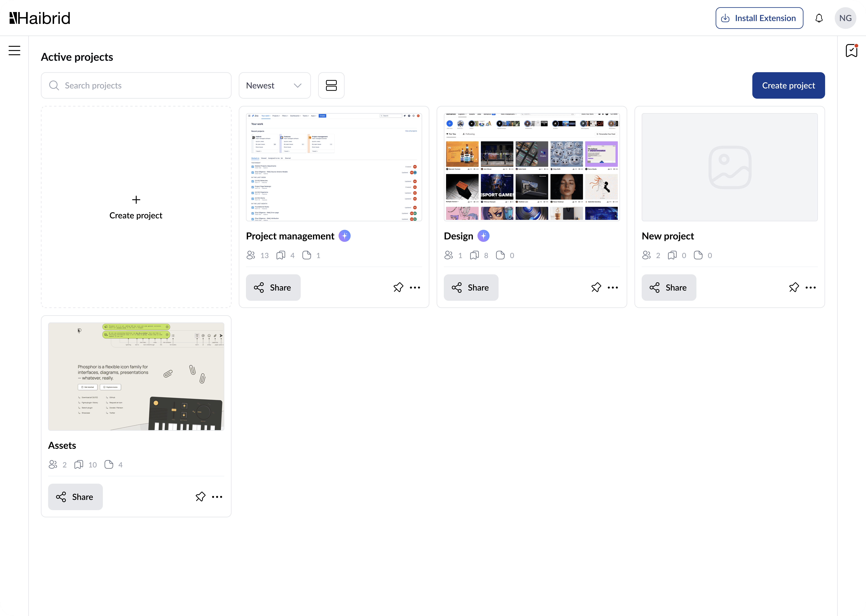Click the New project title

point(668,236)
